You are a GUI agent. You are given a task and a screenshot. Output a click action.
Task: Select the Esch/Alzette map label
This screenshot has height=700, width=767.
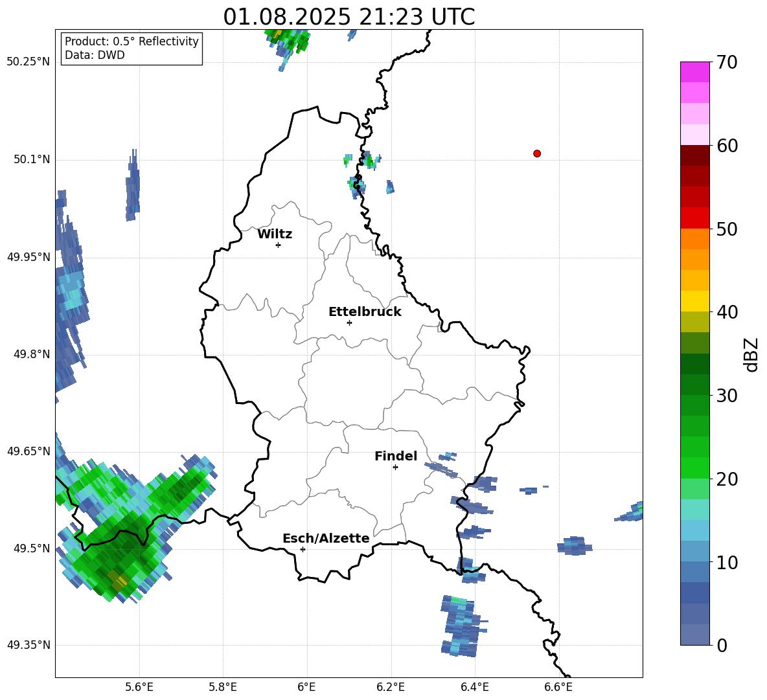coord(326,539)
